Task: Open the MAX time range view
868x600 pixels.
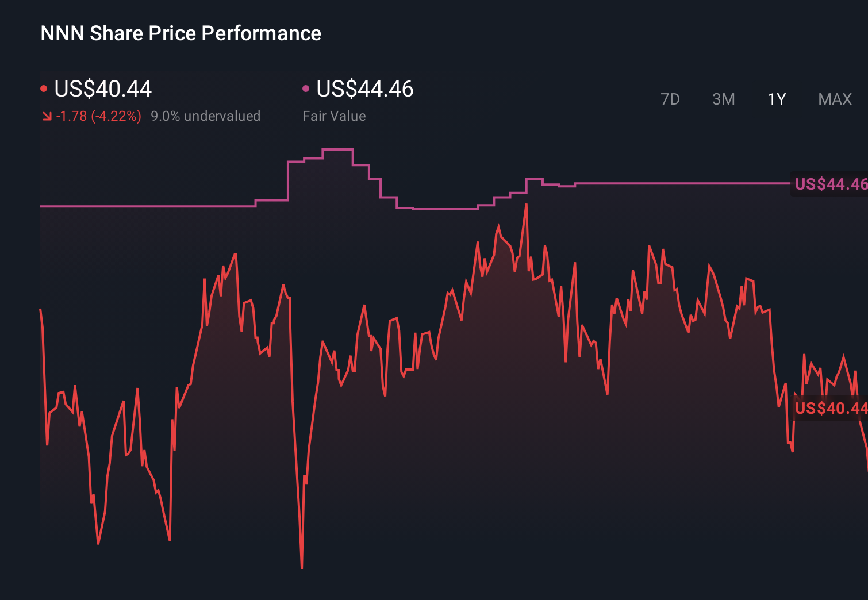Action: coord(834,99)
